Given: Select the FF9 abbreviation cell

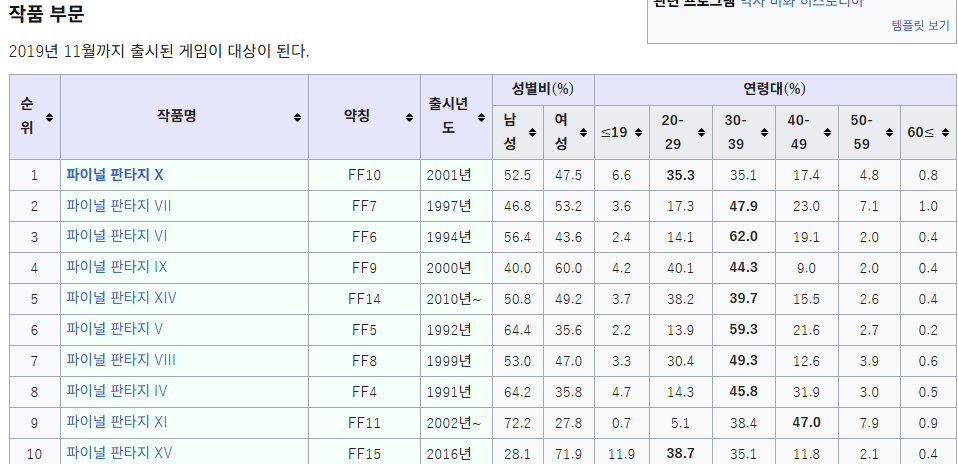Looking at the screenshot, I should [364, 268].
